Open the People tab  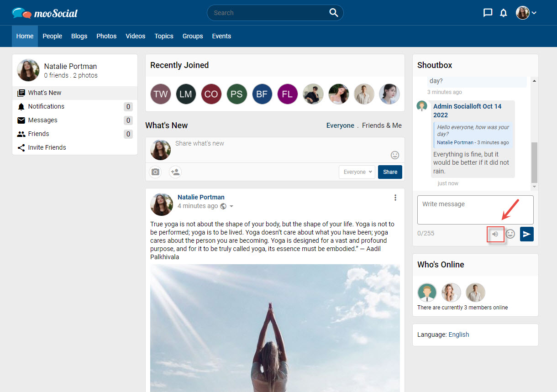coord(53,36)
